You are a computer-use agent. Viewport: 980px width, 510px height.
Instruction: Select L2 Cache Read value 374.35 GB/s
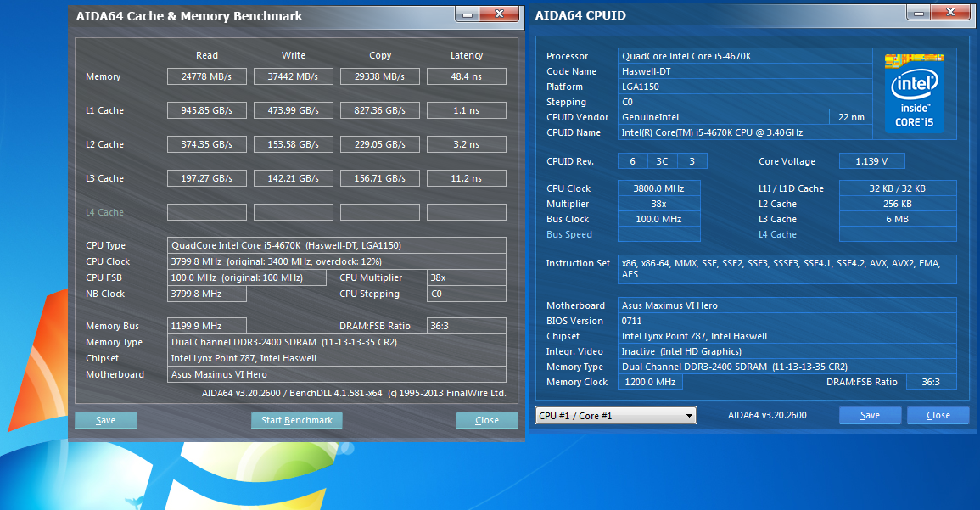point(207,144)
